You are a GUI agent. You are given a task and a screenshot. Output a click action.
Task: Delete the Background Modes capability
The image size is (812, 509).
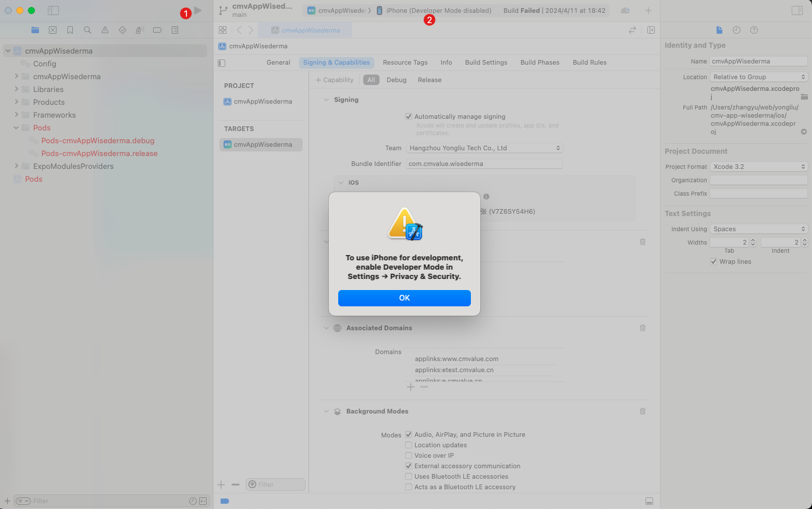pos(643,411)
